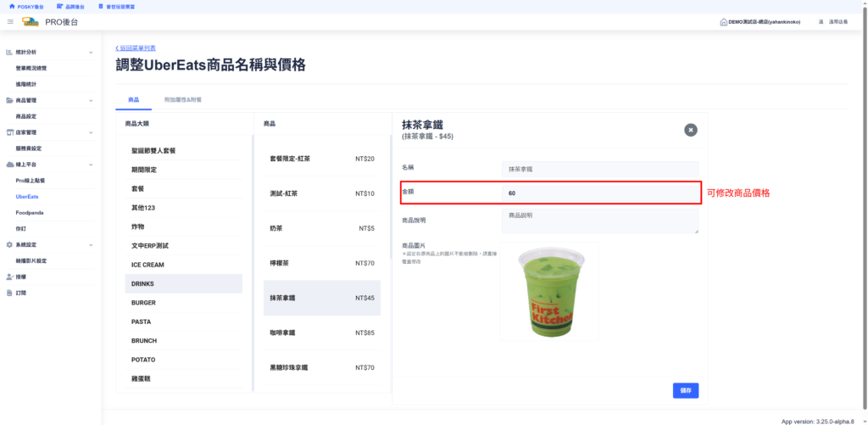The height and width of the screenshot is (425, 868).
Task: Close the 抹茶拿鐵 detail panel
Action: (x=691, y=130)
